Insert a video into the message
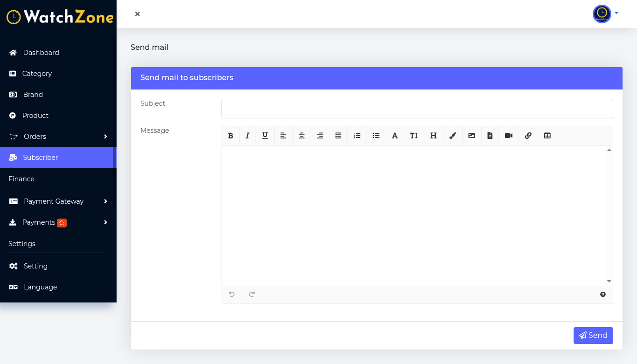 coord(509,136)
